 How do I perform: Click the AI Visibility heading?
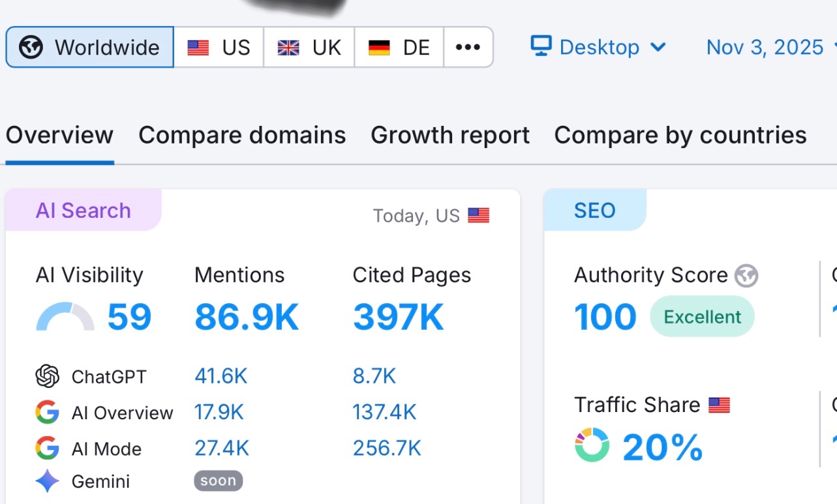tap(89, 275)
